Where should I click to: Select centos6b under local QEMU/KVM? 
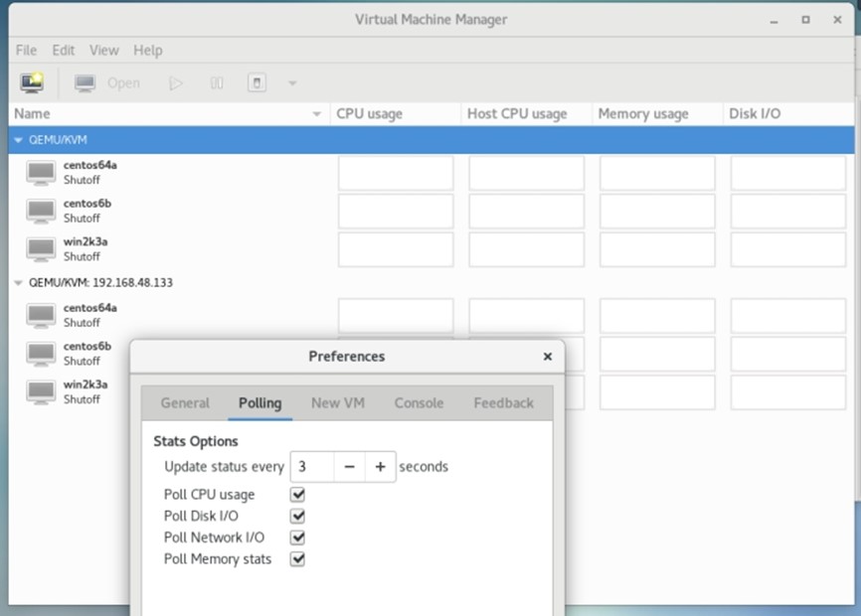(x=87, y=211)
